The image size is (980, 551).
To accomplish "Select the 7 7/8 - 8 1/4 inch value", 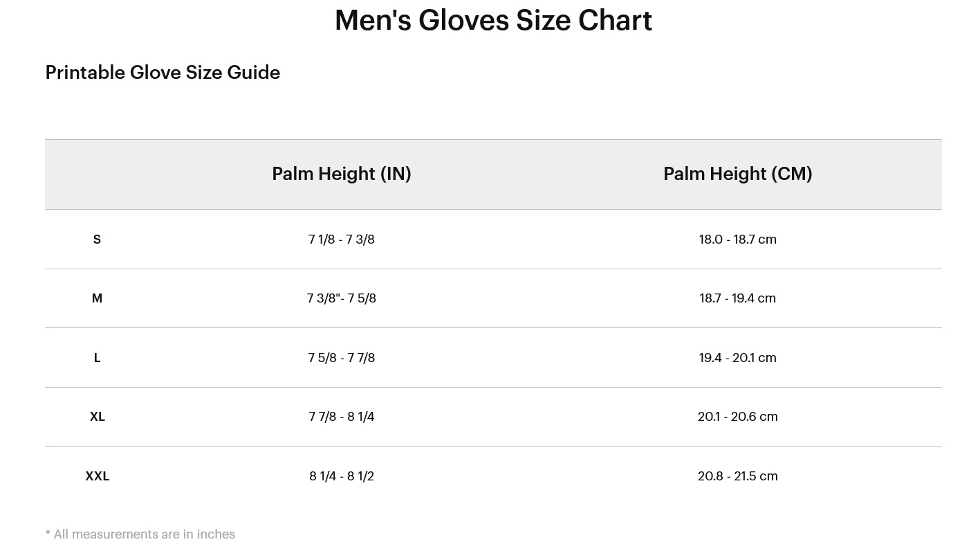I will coord(342,417).
